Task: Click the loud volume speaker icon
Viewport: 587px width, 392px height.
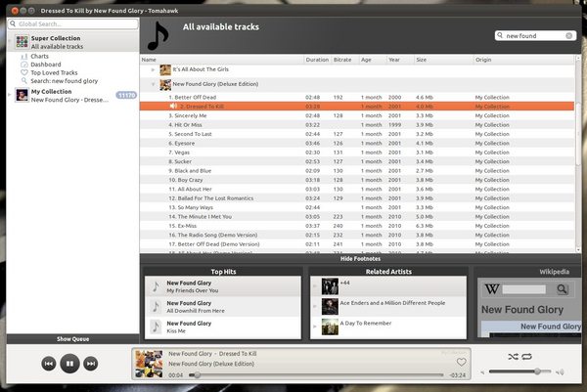Action: [x=560, y=371]
